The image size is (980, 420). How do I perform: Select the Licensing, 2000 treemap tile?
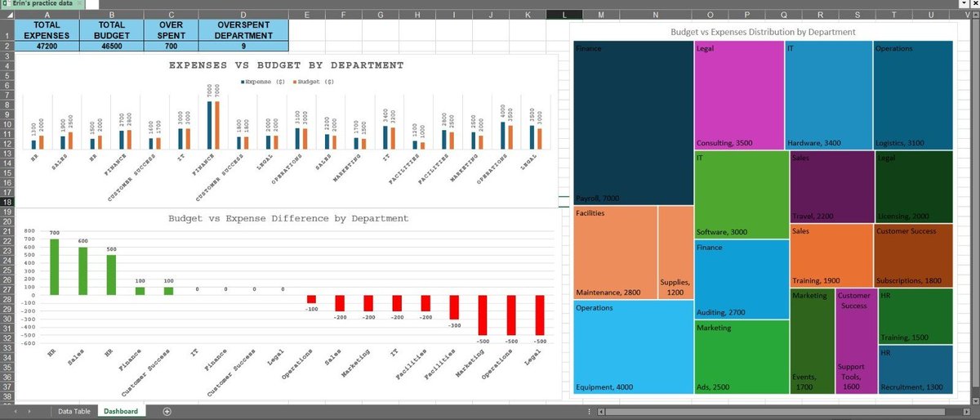tap(914, 186)
